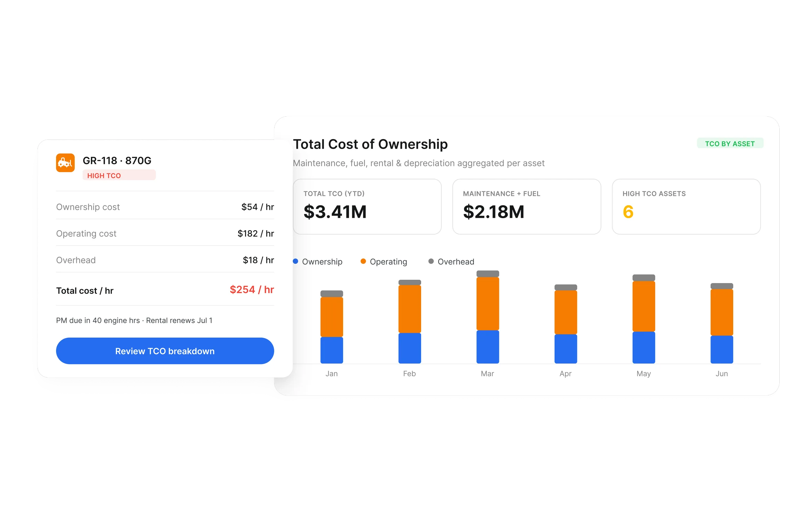Toggle the Operating legend dot
Screen dimensions: 812x523
tap(363, 261)
